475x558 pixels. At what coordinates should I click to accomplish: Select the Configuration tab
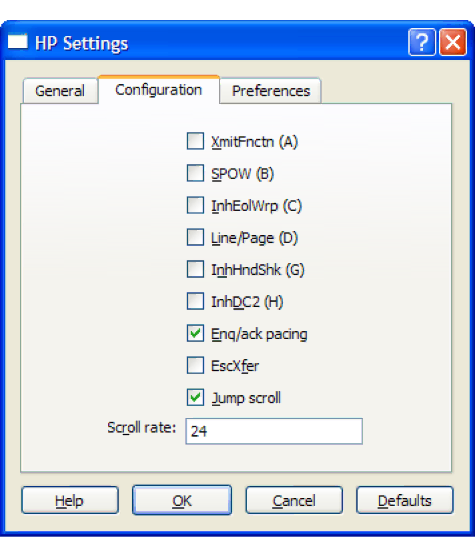click(x=159, y=90)
